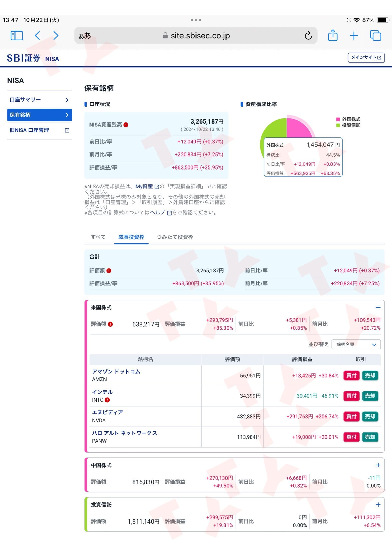The width and height of the screenshot is (392, 553).
Task: Click red info icon beside 米国株式 評価額
Action: coord(110,324)
